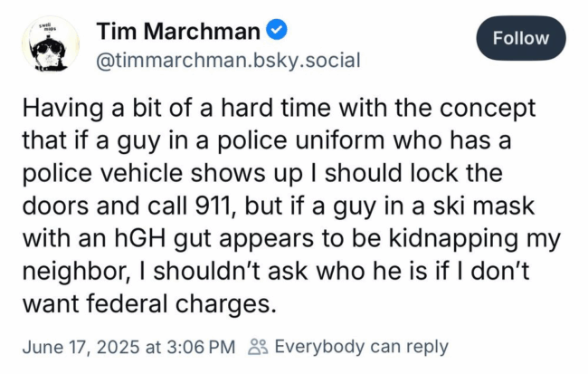Image resolution: width=588 pixels, height=374 pixels.
Task: Click the "3:06 PM" time text
Action: 201,347
